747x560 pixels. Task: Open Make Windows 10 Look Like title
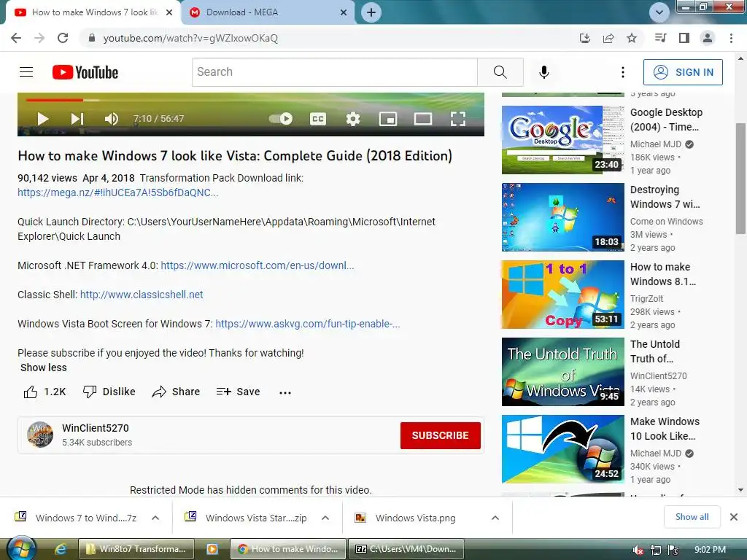point(665,429)
